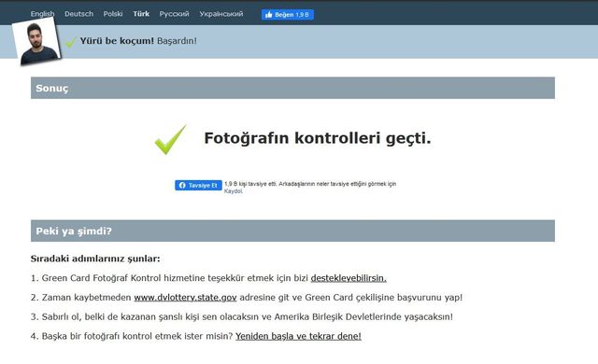Click the large green checkmark icon
This screenshot has height=364, width=598.
(170, 139)
